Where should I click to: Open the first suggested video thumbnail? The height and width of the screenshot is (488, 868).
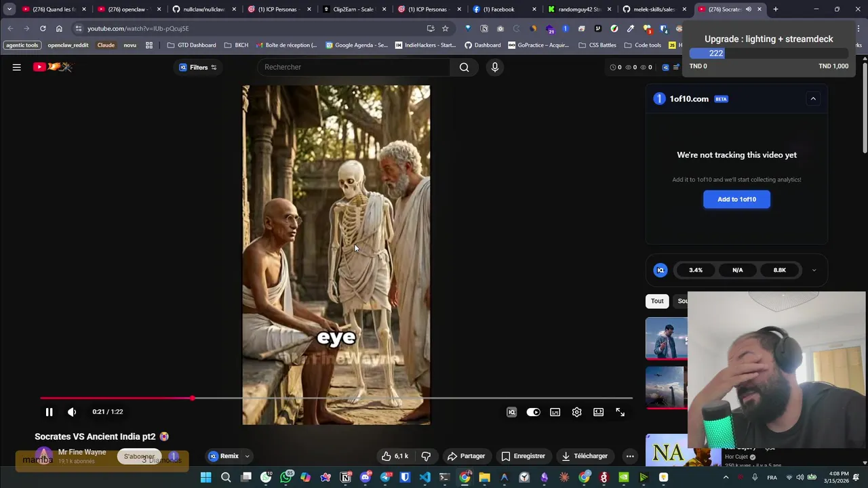[667, 338]
